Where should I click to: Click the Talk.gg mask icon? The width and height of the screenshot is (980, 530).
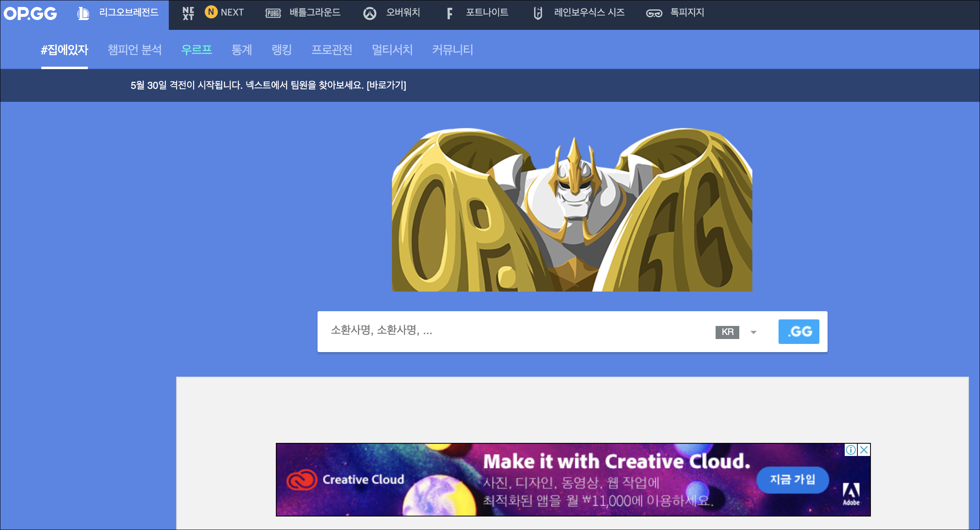point(654,13)
